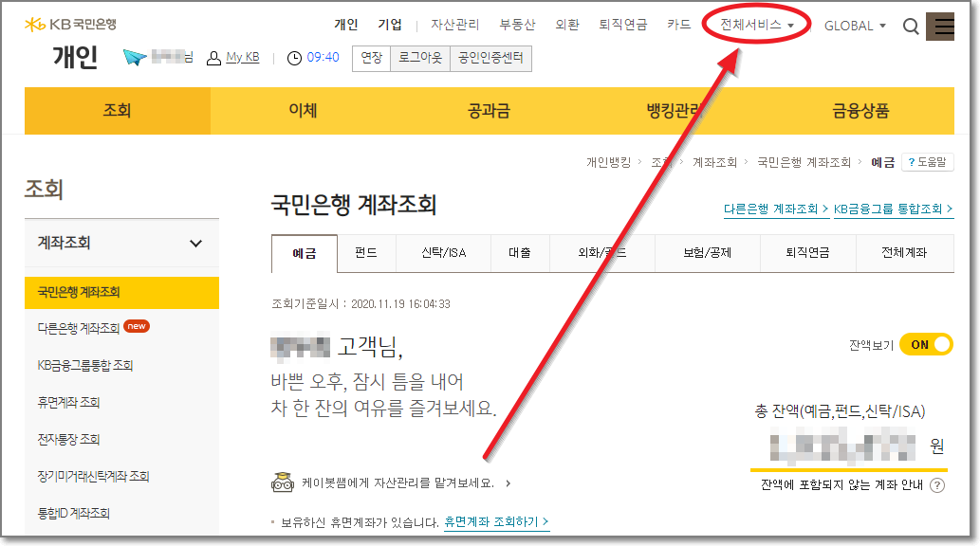Open 잔액에 포함되지 않는 계좌 안내
Screen dimensions: 980x546
coord(841,484)
